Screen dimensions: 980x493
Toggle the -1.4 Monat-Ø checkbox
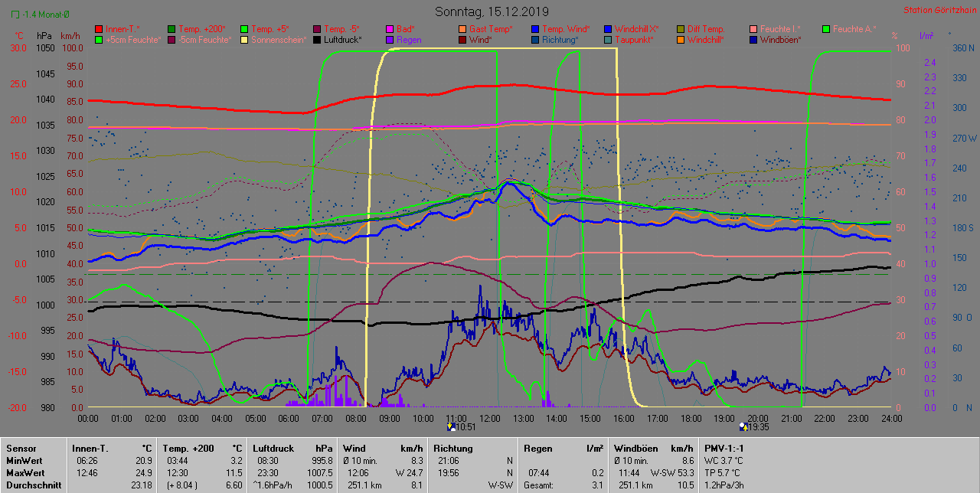tap(15, 15)
